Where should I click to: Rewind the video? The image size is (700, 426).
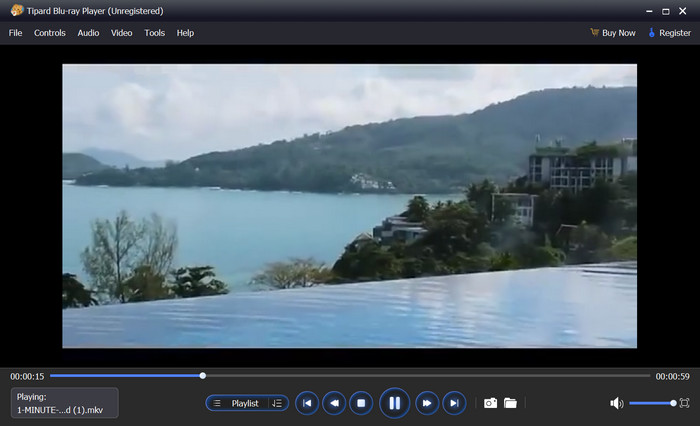[x=334, y=403]
